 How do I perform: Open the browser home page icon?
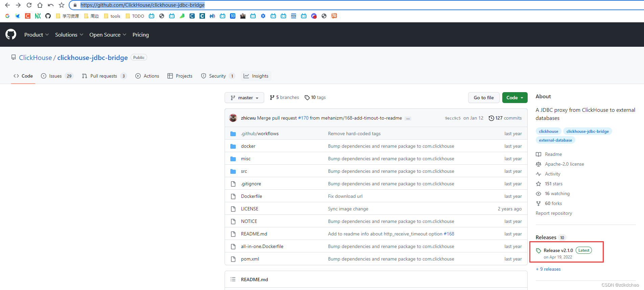click(40, 5)
